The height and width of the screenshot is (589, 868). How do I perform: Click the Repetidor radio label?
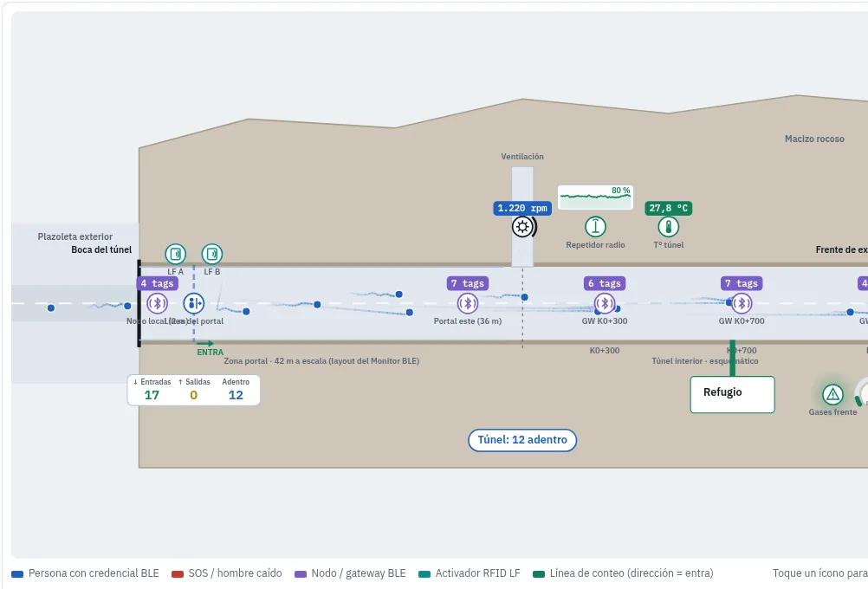point(596,244)
